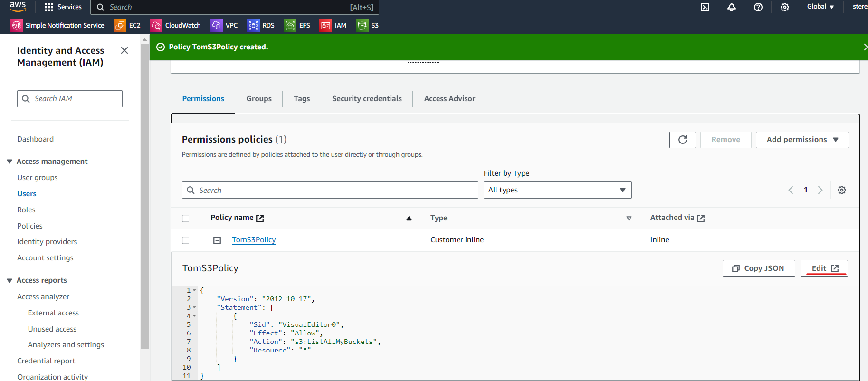Fold JSON object at line 4
Viewport: 868px width, 381px height.
coord(194,316)
